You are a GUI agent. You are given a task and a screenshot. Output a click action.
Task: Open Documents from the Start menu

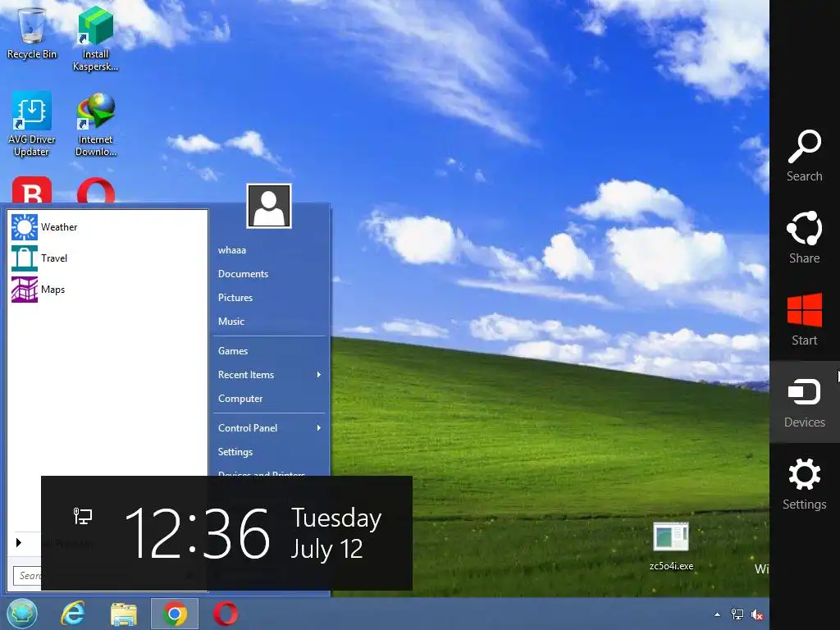coord(243,274)
